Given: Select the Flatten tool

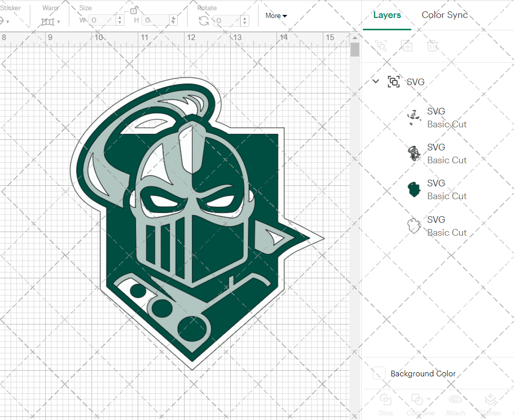Looking at the screenshot, I should point(490,405).
